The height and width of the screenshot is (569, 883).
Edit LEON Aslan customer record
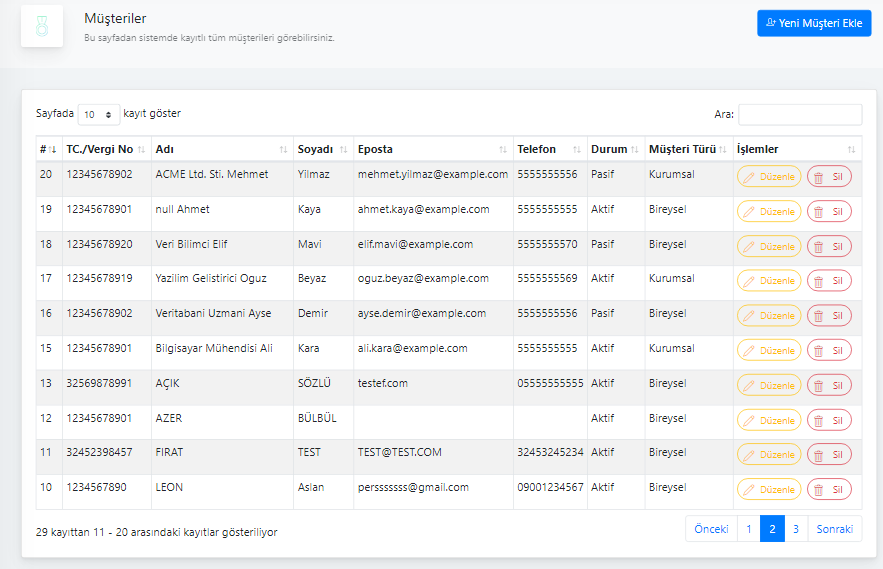click(769, 490)
